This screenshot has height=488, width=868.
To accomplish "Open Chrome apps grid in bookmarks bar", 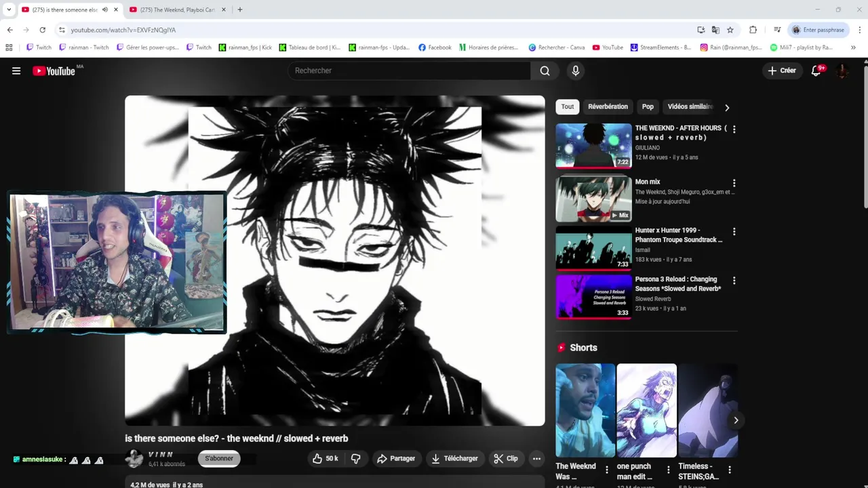I will pyautogui.click(x=9, y=47).
